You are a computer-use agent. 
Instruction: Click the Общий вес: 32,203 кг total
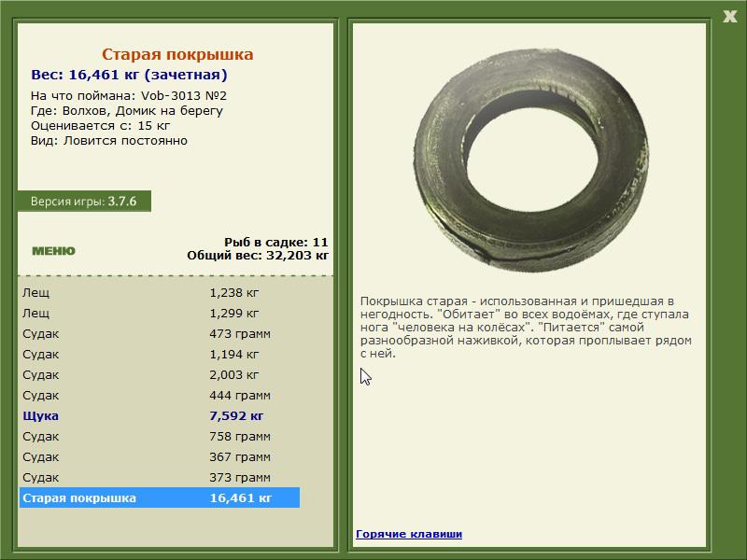point(258,256)
